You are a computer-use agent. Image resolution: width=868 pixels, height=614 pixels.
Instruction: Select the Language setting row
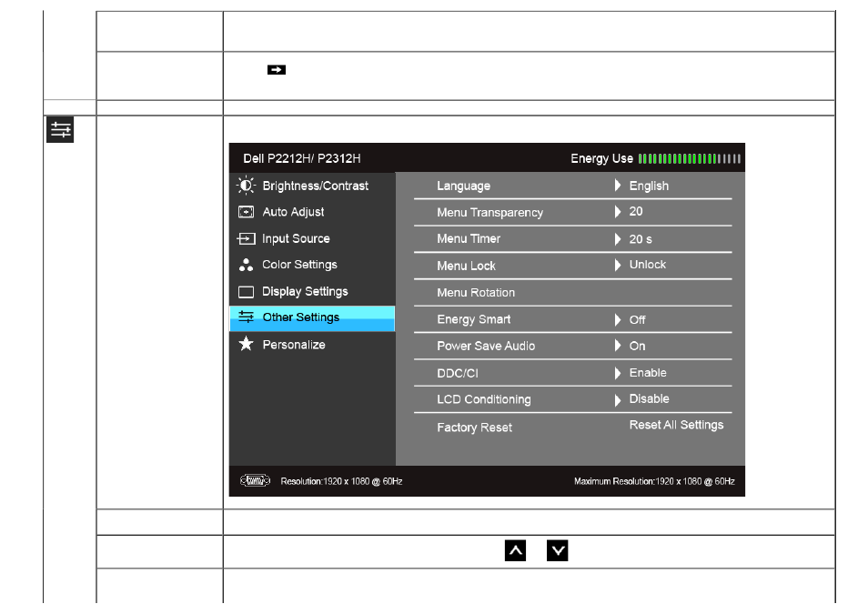point(573,186)
